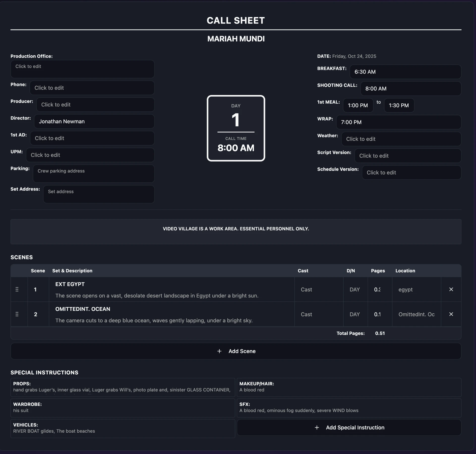Edit the UPM field

click(90, 155)
